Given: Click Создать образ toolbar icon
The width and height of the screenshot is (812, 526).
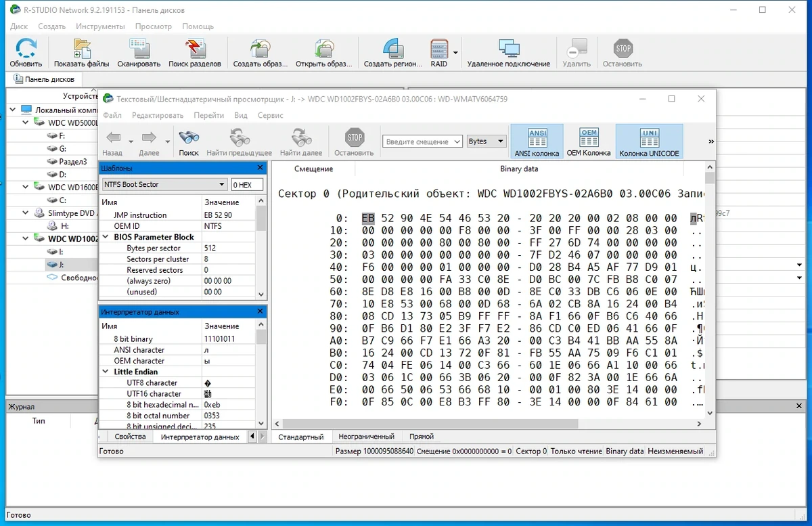Looking at the screenshot, I should [260, 53].
